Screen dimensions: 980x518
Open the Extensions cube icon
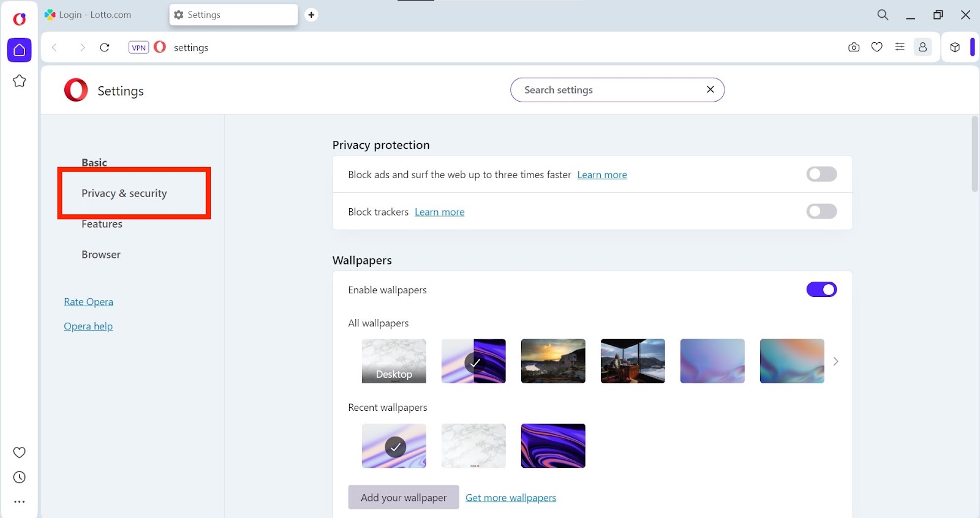(955, 47)
